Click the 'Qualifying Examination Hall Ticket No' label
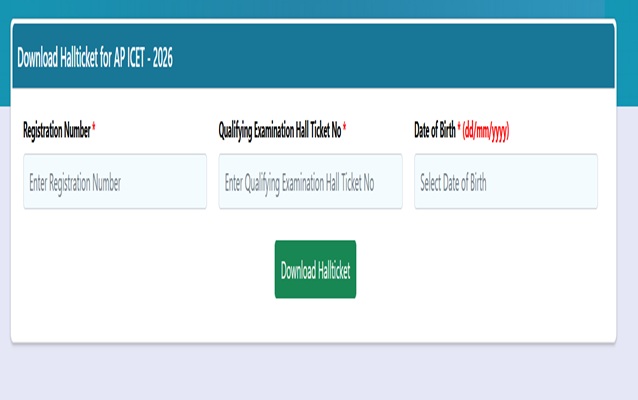This screenshot has height=400, width=638. 280,131
